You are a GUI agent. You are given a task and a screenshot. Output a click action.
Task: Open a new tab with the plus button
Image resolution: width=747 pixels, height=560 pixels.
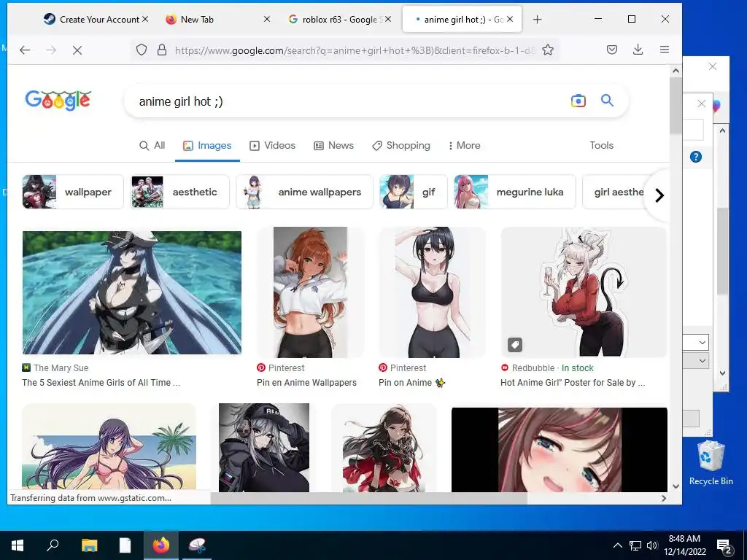coord(538,20)
